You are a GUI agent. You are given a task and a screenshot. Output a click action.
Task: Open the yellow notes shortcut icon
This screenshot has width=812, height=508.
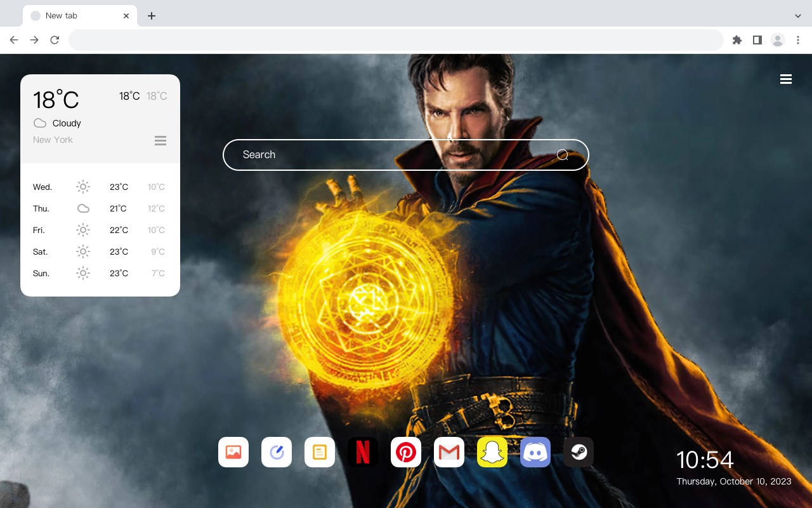pos(320,452)
